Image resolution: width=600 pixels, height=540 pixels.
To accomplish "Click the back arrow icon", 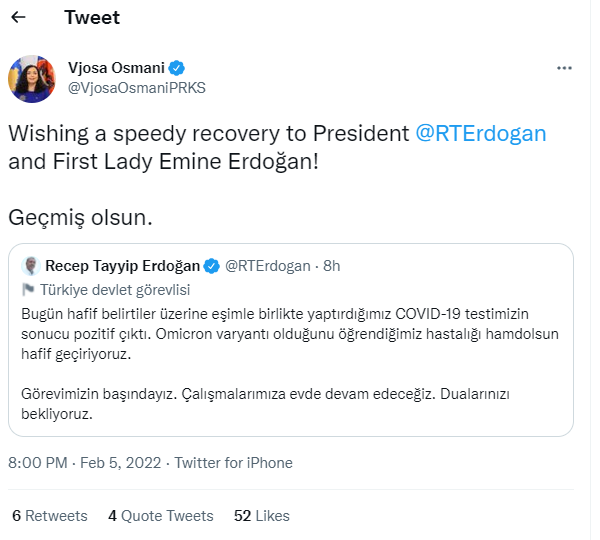I will click(x=18, y=17).
